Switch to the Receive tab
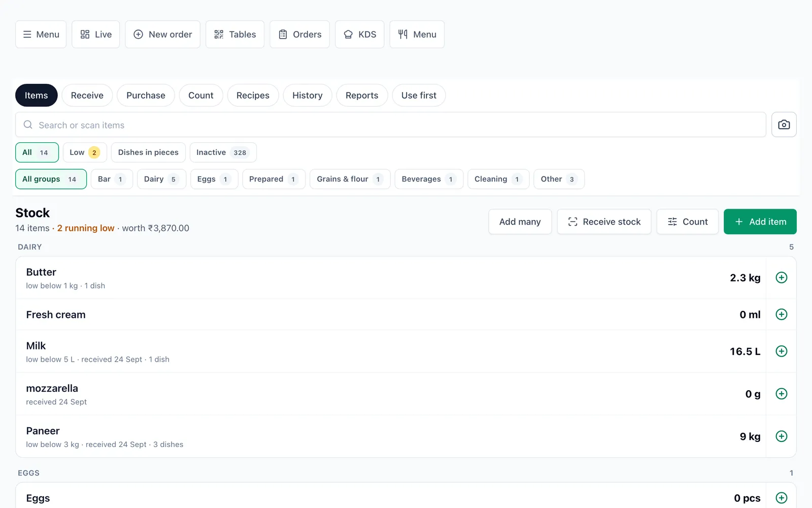The width and height of the screenshot is (812, 508). (87, 96)
